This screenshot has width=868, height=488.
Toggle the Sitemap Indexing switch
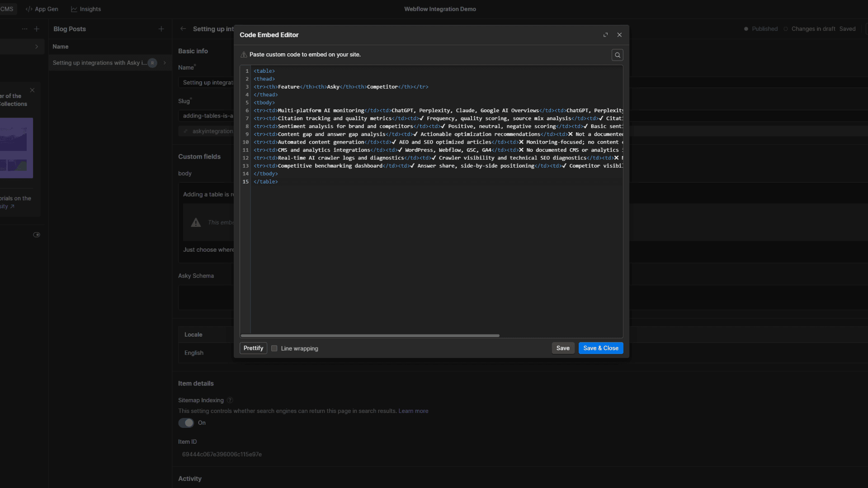pos(186,422)
